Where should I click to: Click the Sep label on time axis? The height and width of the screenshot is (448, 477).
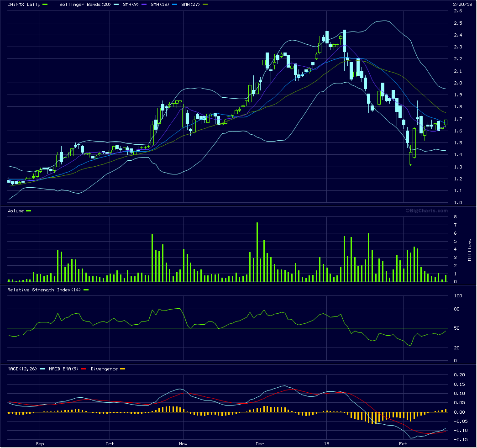(40, 443)
